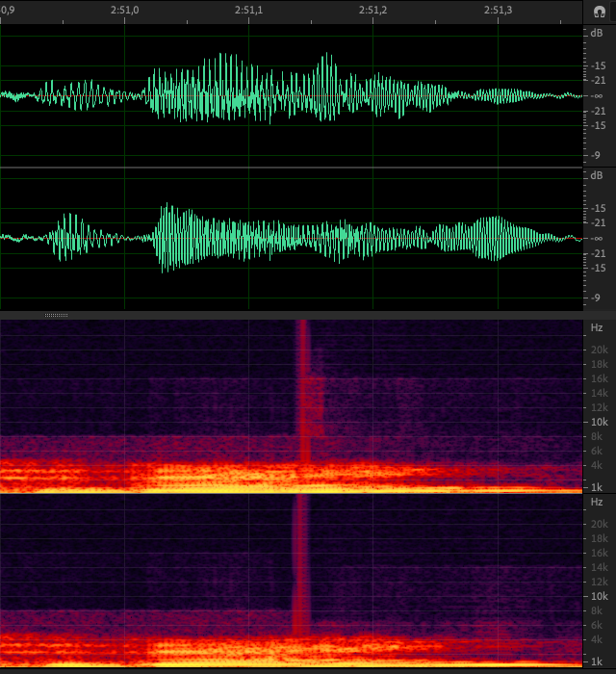Set the playhead at 2:51,1 on the ruler
This screenshot has width=616, height=674.
(x=248, y=11)
